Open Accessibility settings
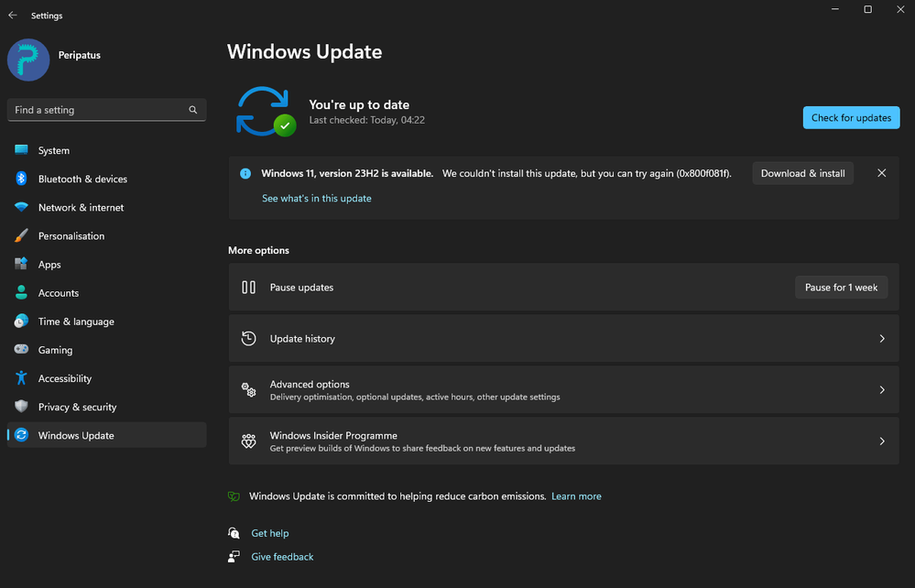Screen dimensions: 915x588 pos(107,378)
